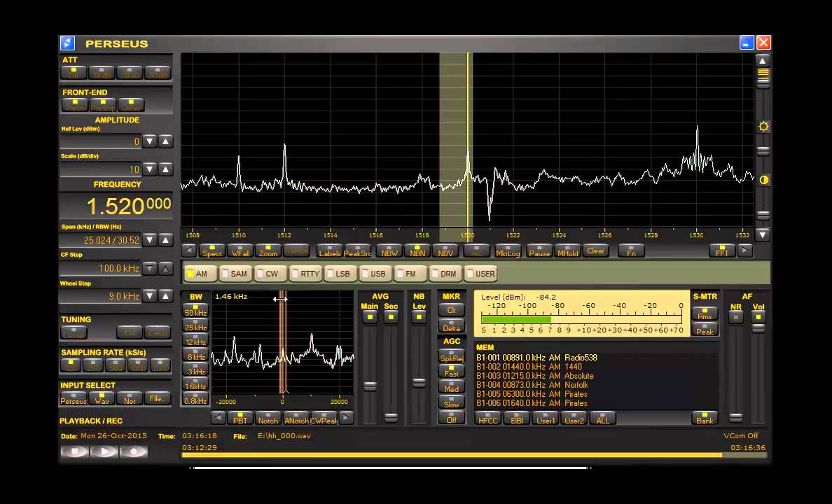Screen dimensions: 832x504
Task: Toggle the NBN noise blanker button
Action: click(x=417, y=251)
